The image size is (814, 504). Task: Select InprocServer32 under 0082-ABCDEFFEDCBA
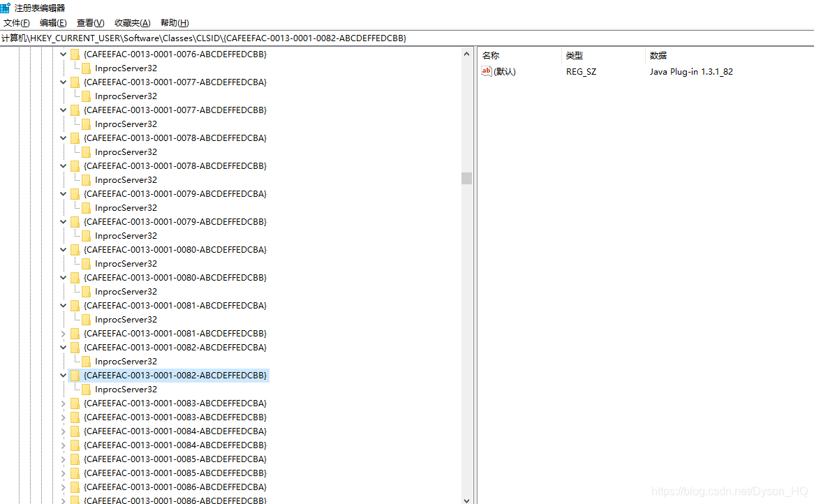pyautogui.click(x=126, y=362)
